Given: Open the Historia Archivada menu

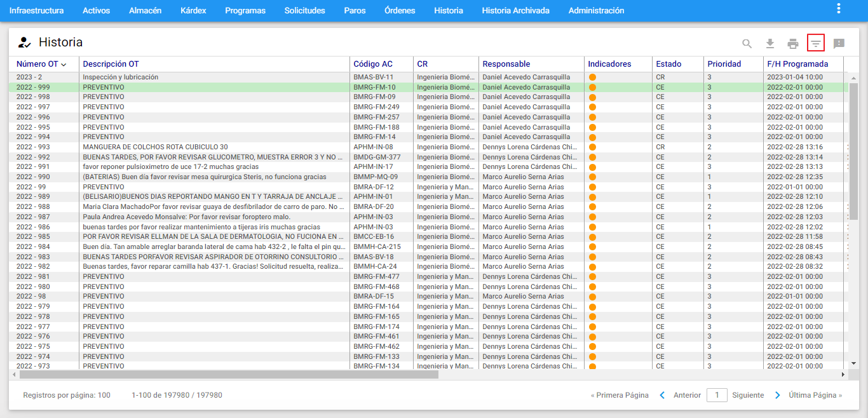Looking at the screenshot, I should click(516, 11).
